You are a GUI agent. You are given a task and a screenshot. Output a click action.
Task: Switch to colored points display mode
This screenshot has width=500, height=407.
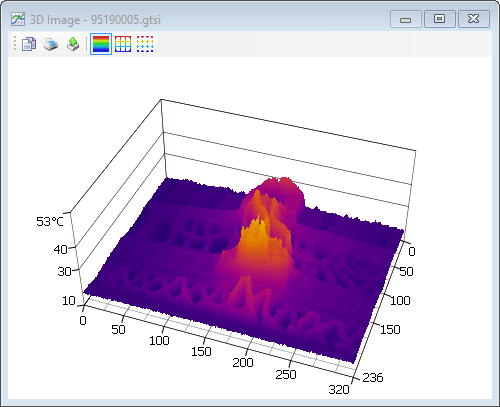[145, 44]
